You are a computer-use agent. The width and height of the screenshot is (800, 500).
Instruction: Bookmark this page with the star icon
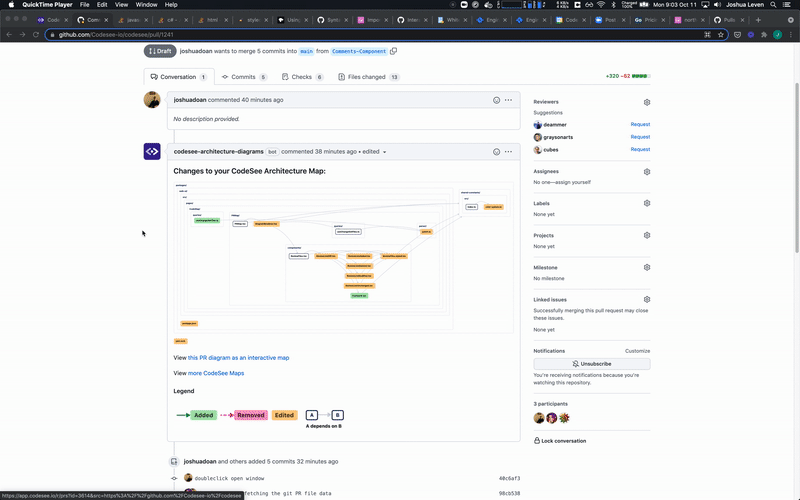click(720, 35)
